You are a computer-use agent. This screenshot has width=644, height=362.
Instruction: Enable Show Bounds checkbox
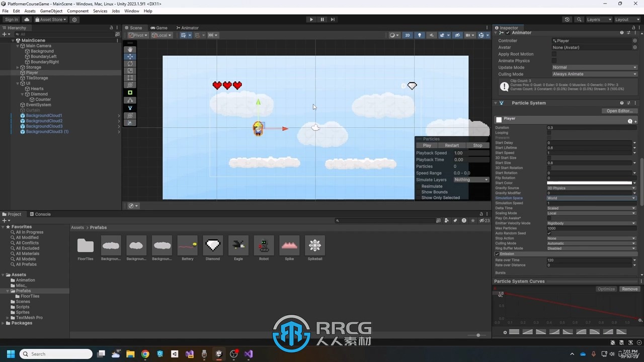(x=418, y=192)
